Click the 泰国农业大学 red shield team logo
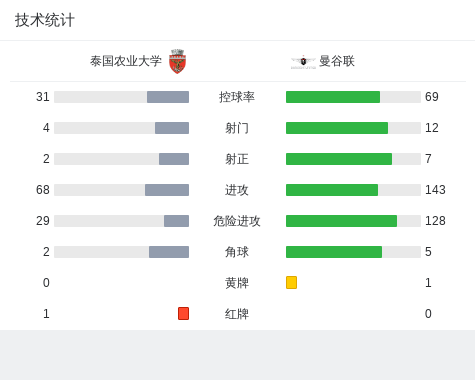 click(x=177, y=61)
